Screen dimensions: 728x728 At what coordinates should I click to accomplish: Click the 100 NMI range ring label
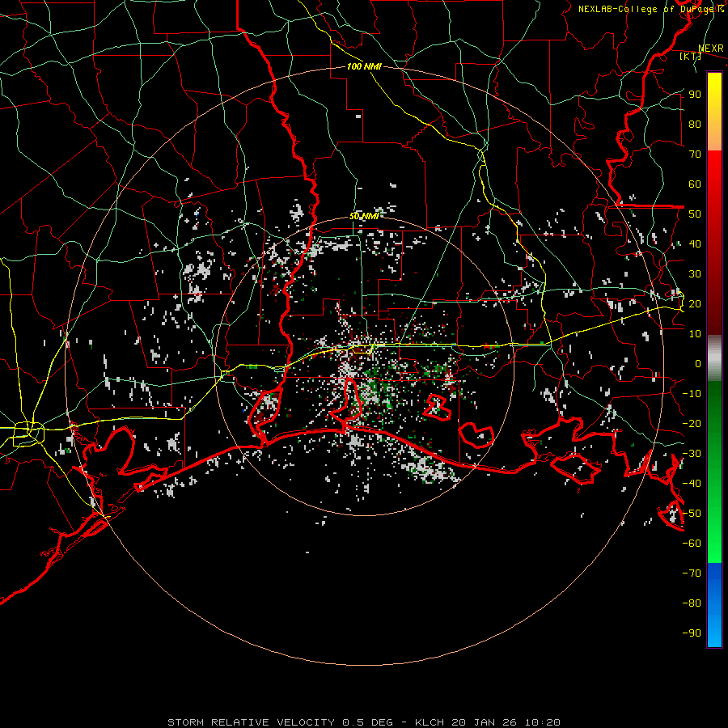(x=364, y=66)
